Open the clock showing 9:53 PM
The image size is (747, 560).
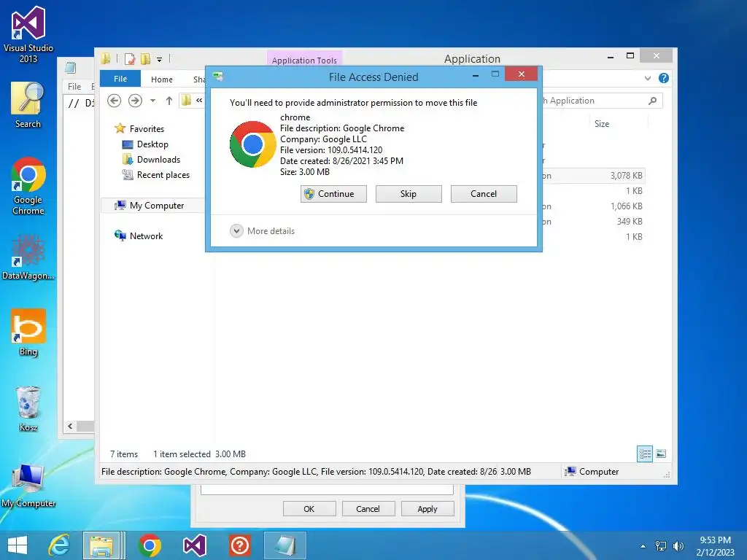715,546
